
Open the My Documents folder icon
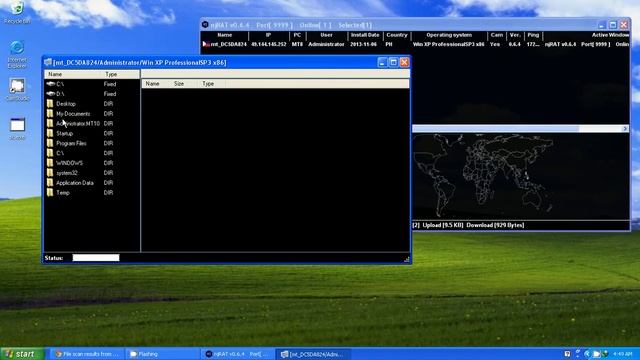(50, 113)
